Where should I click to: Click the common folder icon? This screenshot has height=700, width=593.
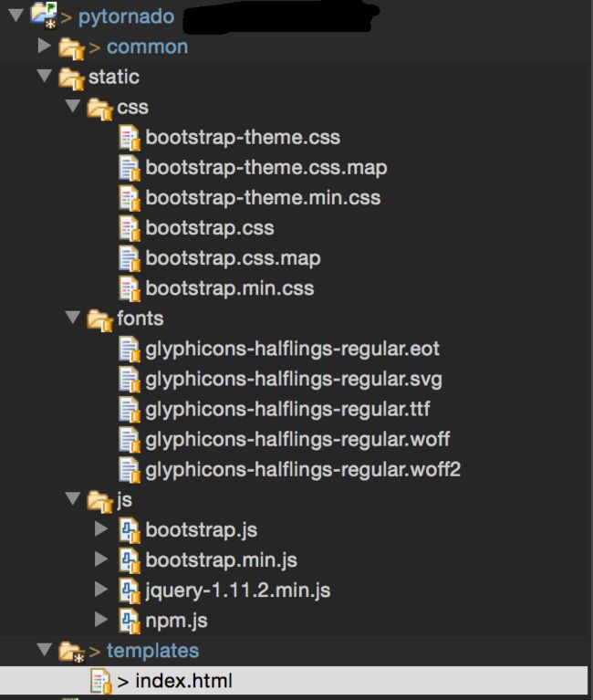coord(71,48)
